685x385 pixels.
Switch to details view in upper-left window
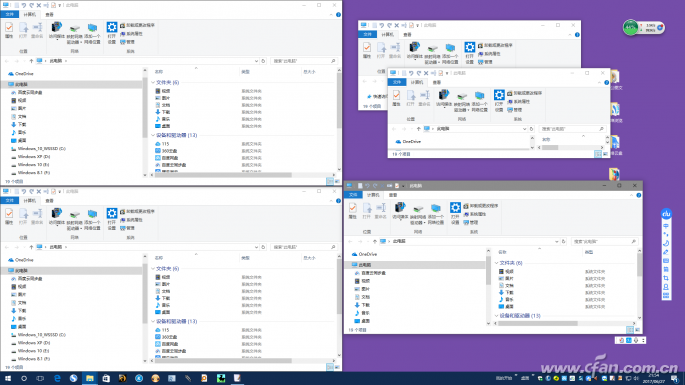click(x=330, y=181)
